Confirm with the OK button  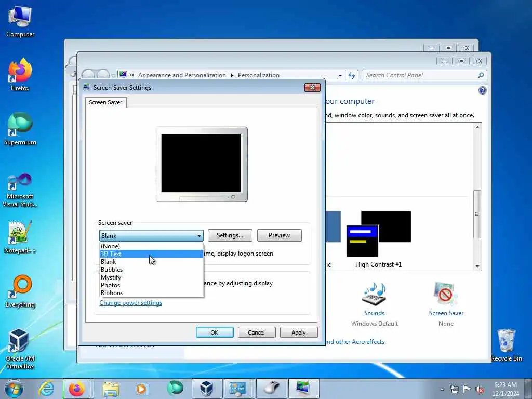(215, 332)
